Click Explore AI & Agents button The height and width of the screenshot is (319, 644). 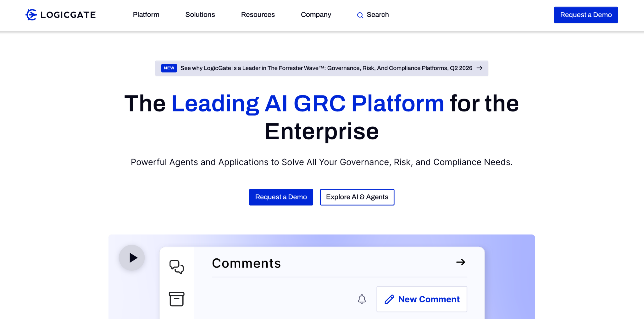(x=357, y=197)
